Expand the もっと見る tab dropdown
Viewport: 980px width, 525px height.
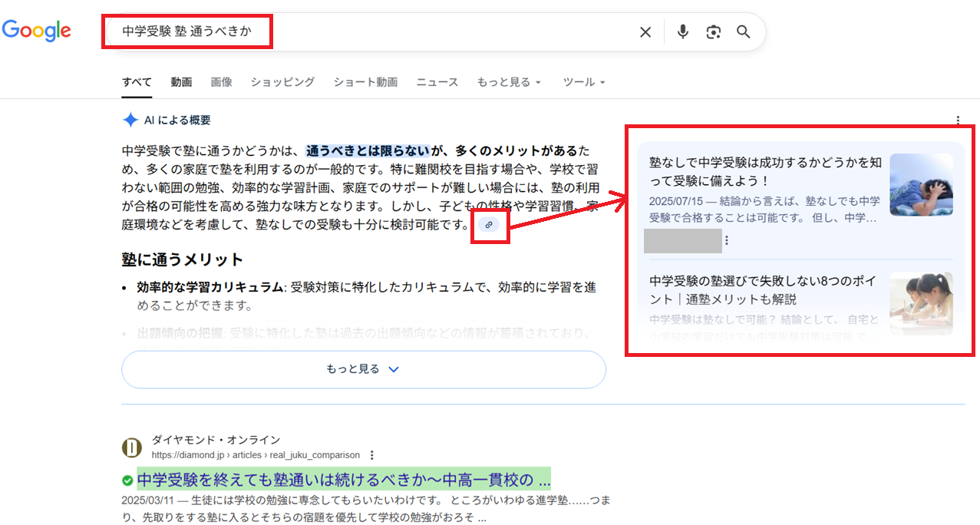pos(509,82)
